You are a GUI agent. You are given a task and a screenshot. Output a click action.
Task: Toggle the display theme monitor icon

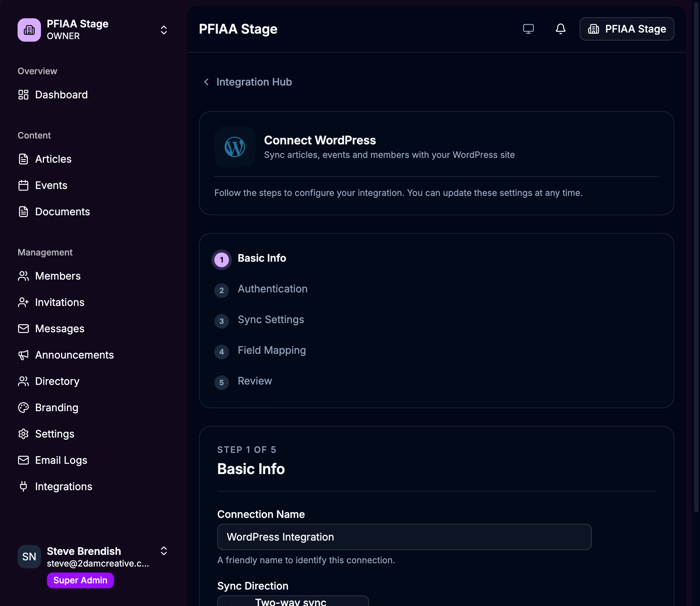coord(528,29)
